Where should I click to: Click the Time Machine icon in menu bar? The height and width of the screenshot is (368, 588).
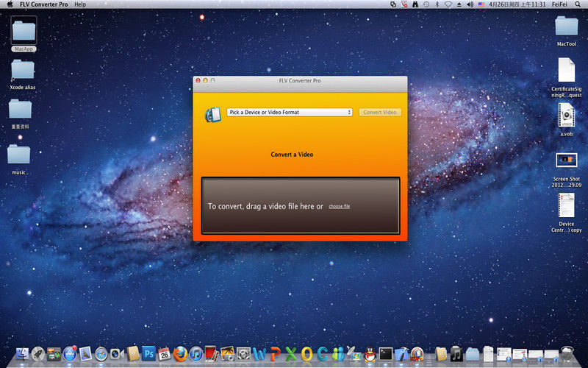(426, 4)
